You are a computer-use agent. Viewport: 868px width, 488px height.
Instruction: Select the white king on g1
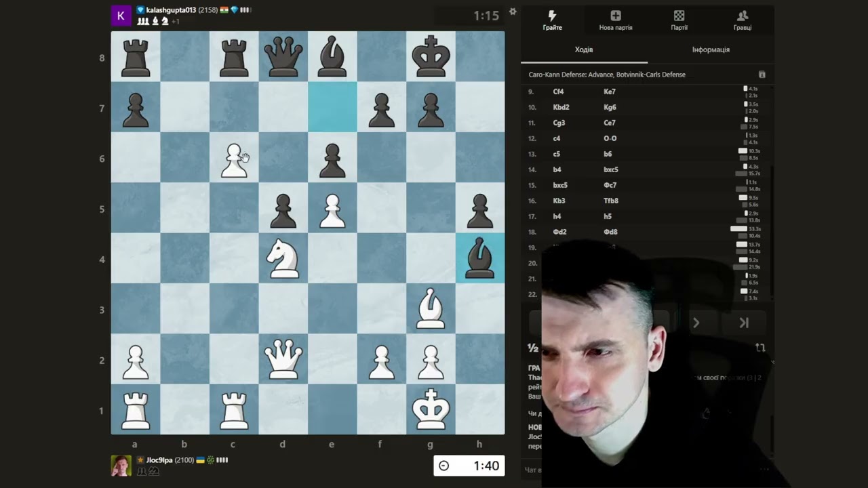[x=431, y=409]
